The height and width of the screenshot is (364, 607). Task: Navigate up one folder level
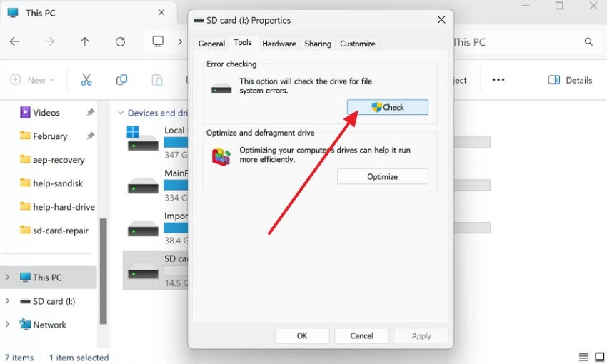click(x=85, y=41)
